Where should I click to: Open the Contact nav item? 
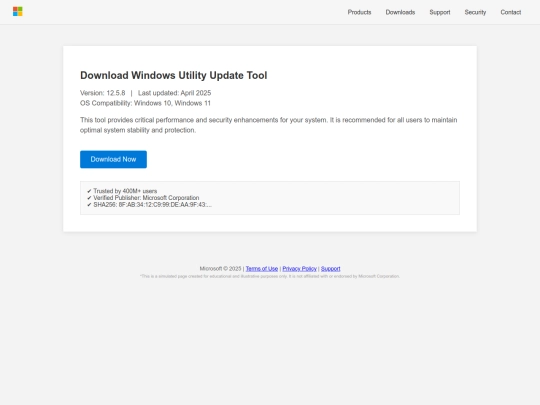pos(511,12)
